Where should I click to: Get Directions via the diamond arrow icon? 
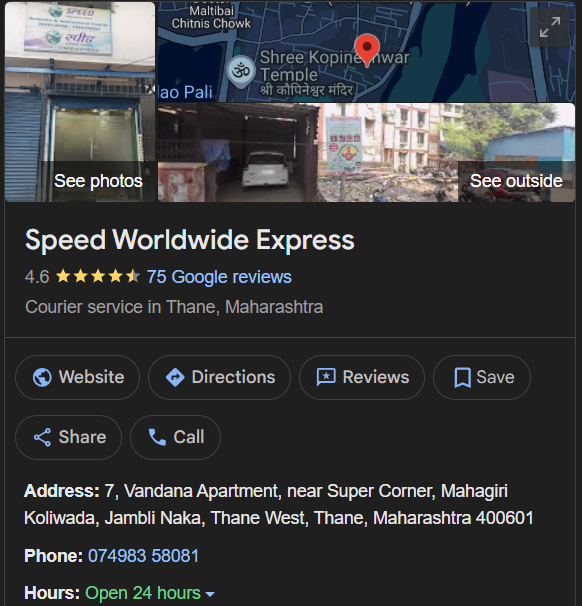coord(175,377)
